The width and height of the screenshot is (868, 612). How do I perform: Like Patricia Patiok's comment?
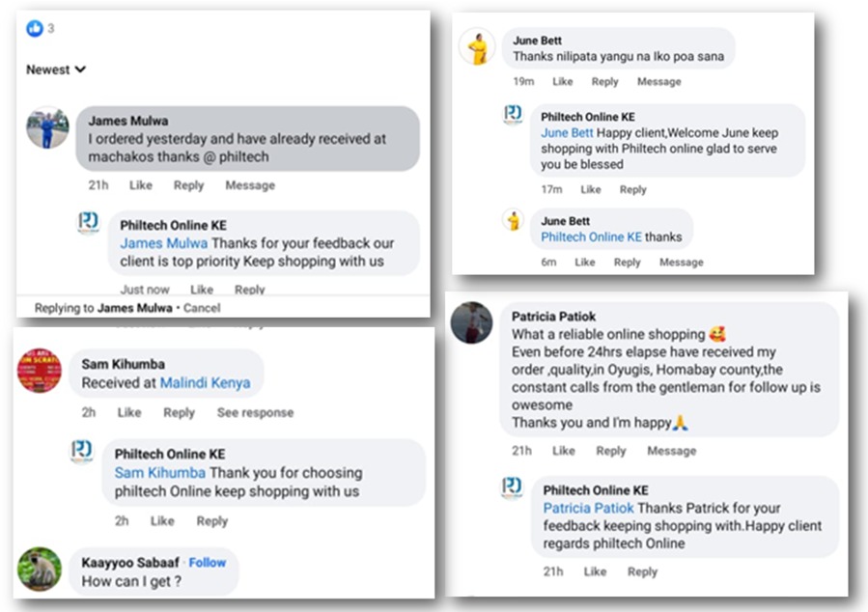click(563, 451)
